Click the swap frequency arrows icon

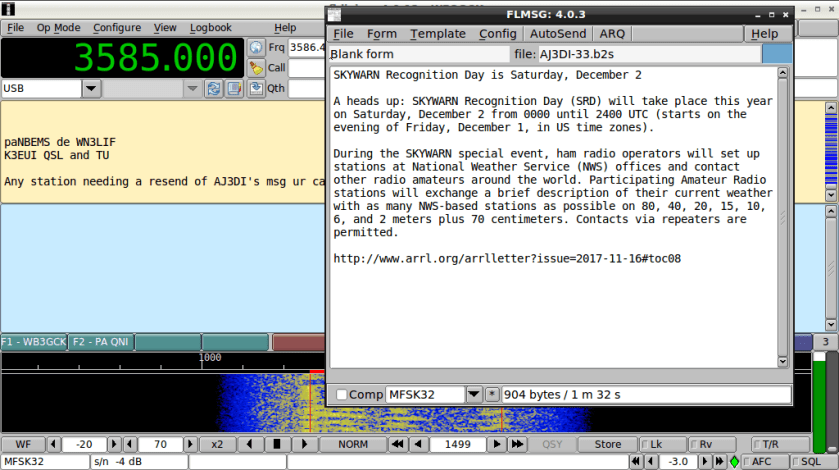pos(214,88)
